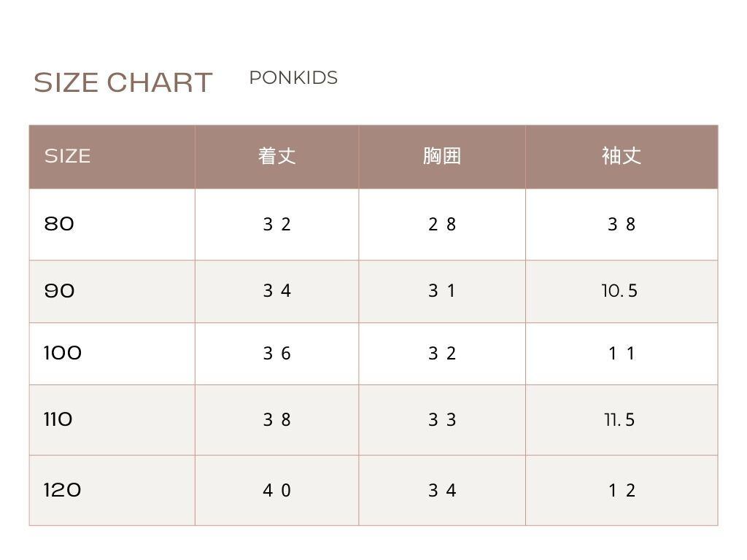The image size is (747, 560).
Task: Select 着丈 value 40 for size 120
Action: 276,491
